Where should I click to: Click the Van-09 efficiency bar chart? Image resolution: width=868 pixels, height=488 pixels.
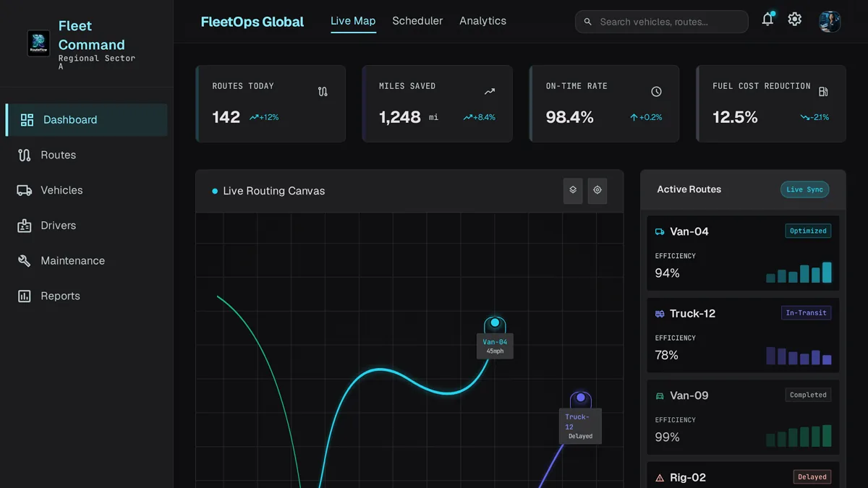pyautogui.click(x=799, y=436)
